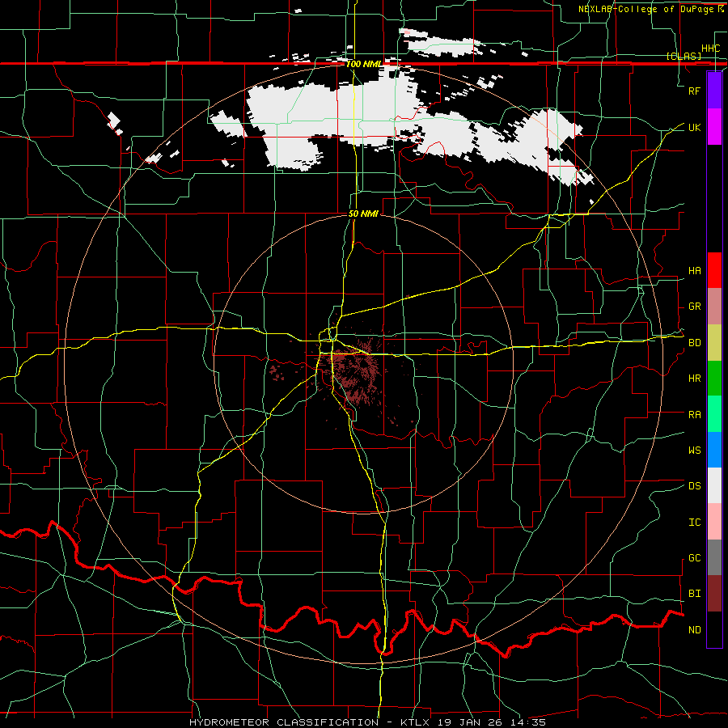Click the BD yellow legend color swatch

click(714, 343)
